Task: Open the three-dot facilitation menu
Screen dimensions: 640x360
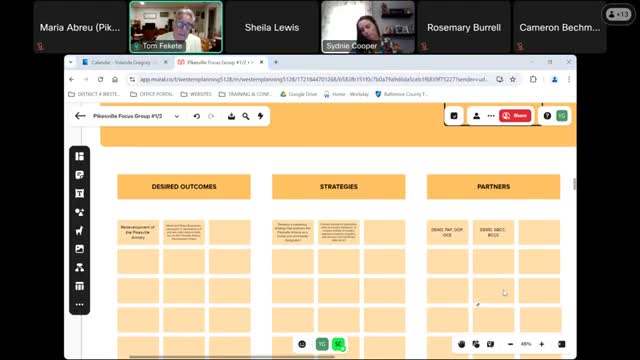Action: pos(491,116)
